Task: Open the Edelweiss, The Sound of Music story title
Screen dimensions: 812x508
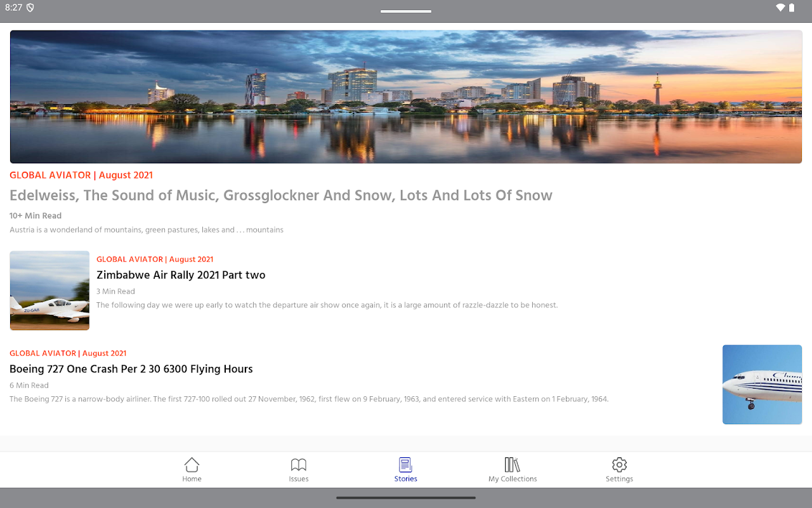Action: [x=281, y=196]
